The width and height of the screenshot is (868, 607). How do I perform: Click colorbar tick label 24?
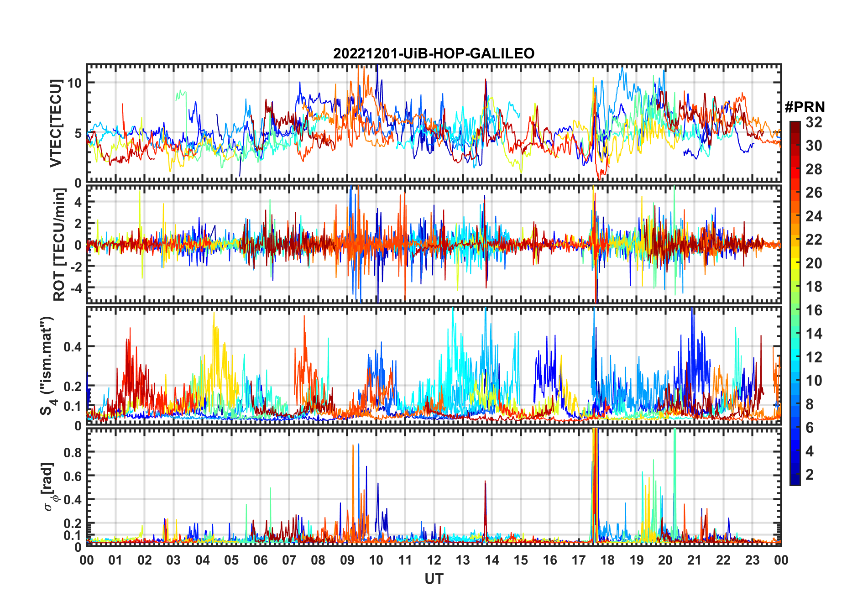pyautogui.click(x=814, y=216)
